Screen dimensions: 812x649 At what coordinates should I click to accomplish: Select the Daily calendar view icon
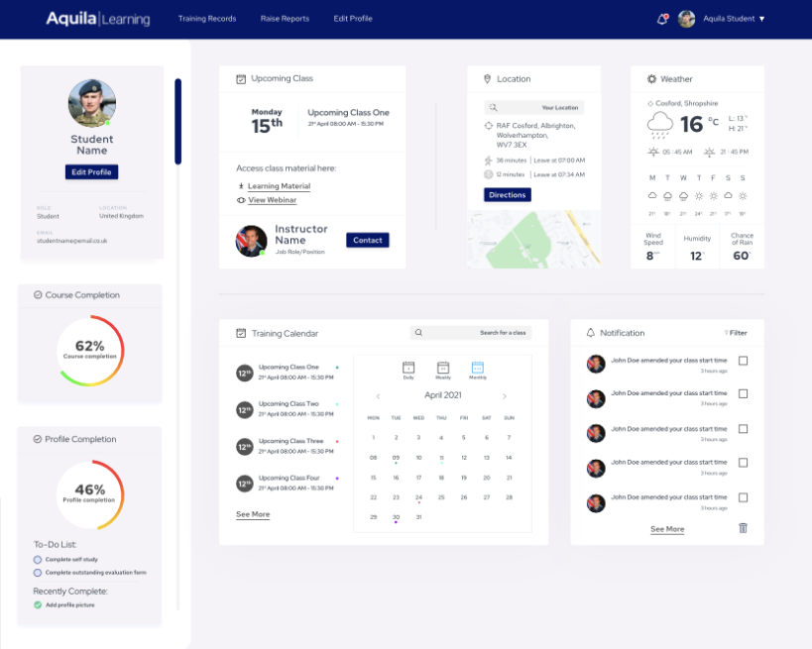click(x=408, y=369)
